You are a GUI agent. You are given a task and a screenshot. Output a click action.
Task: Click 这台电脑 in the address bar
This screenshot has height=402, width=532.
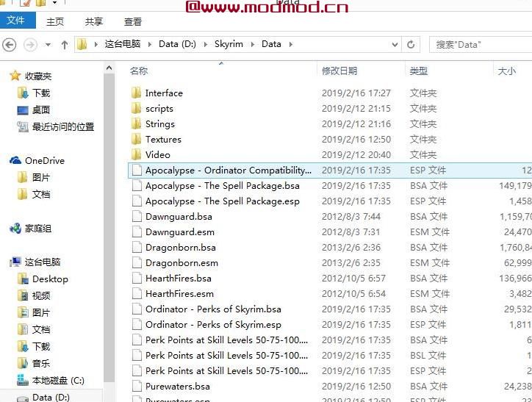(x=123, y=44)
